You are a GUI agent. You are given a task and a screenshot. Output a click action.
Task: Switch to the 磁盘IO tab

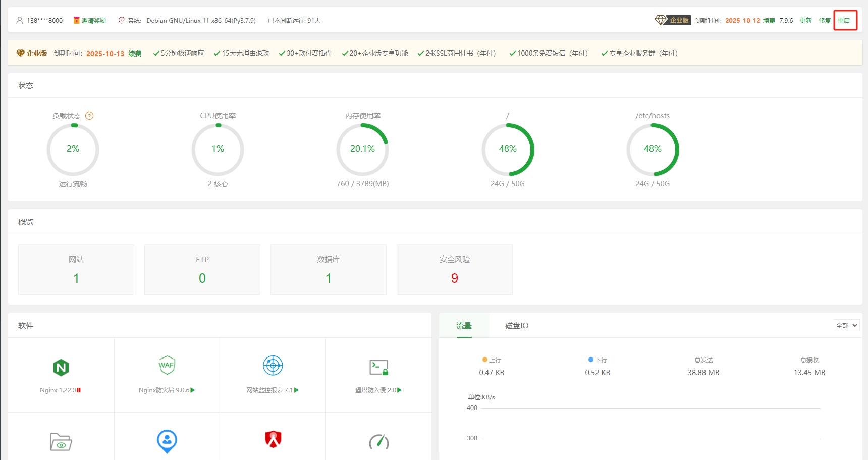(x=516, y=326)
